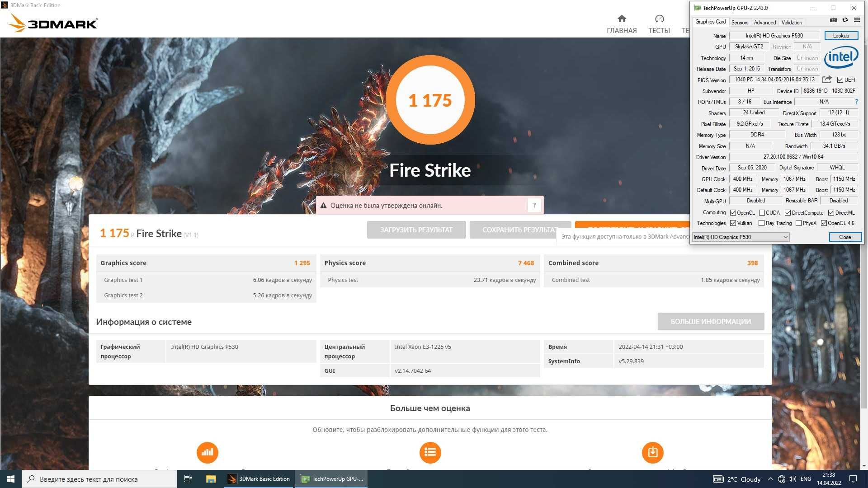Viewport: 868px width, 488px height.
Task: Switch to the Graphics Card tab
Action: click(x=710, y=22)
